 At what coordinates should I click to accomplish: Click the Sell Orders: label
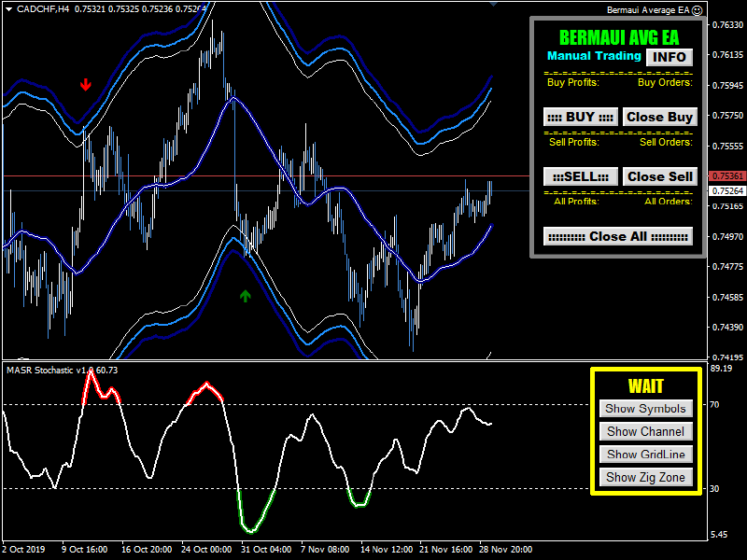coord(666,142)
